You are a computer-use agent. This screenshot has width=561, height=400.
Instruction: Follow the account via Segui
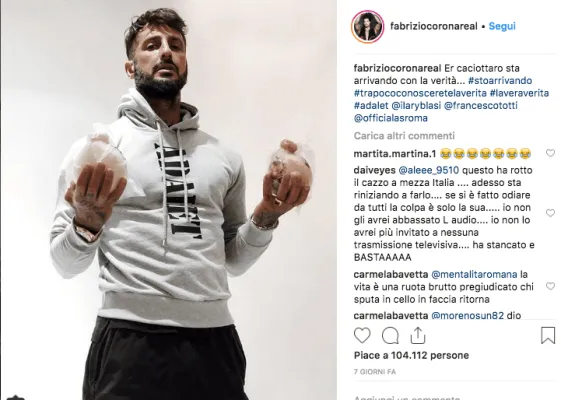click(502, 26)
